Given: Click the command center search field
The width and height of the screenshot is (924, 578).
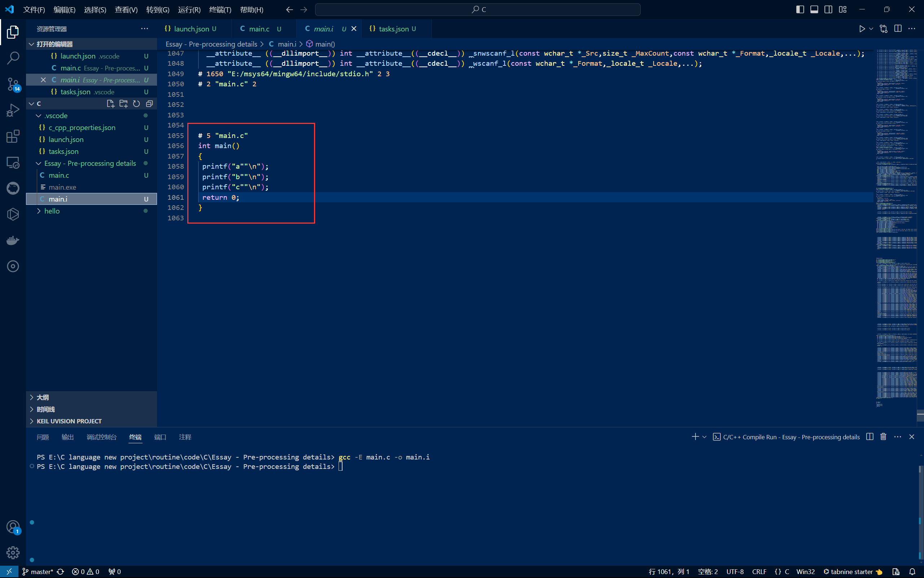Looking at the screenshot, I should (478, 9).
